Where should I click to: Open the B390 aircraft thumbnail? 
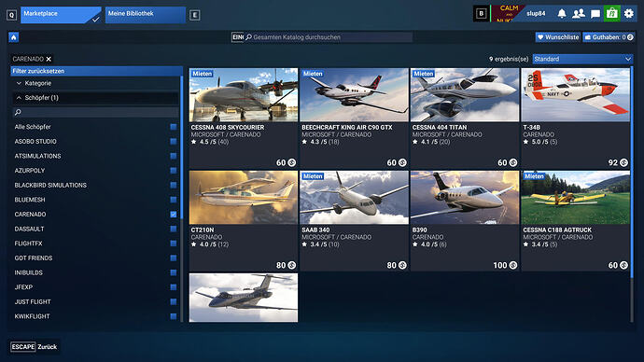465,198
